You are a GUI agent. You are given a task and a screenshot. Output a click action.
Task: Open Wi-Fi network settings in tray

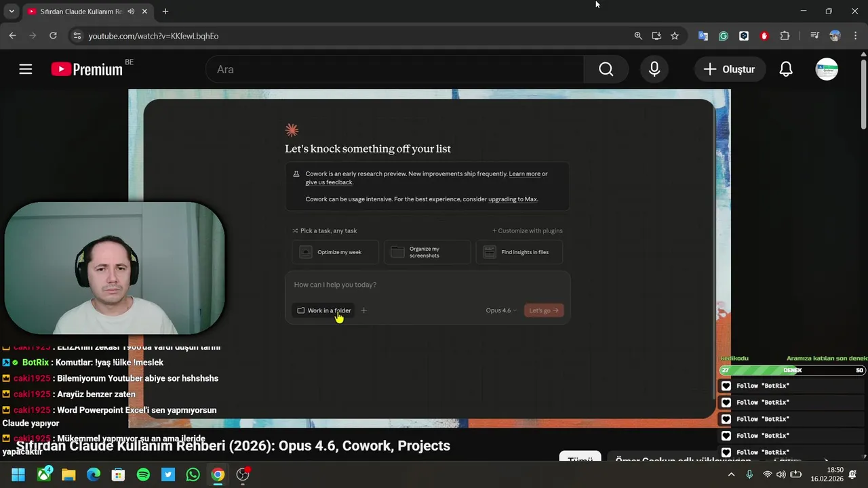(768, 474)
